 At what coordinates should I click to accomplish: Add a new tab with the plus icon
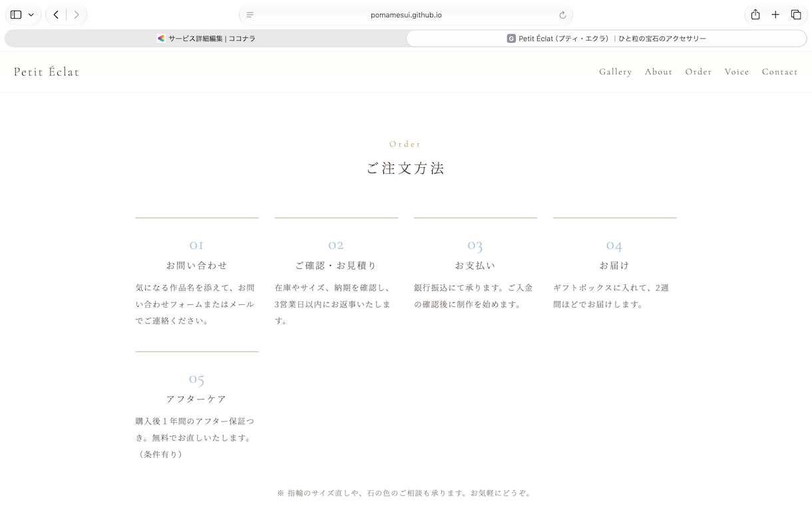[x=775, y=15]
